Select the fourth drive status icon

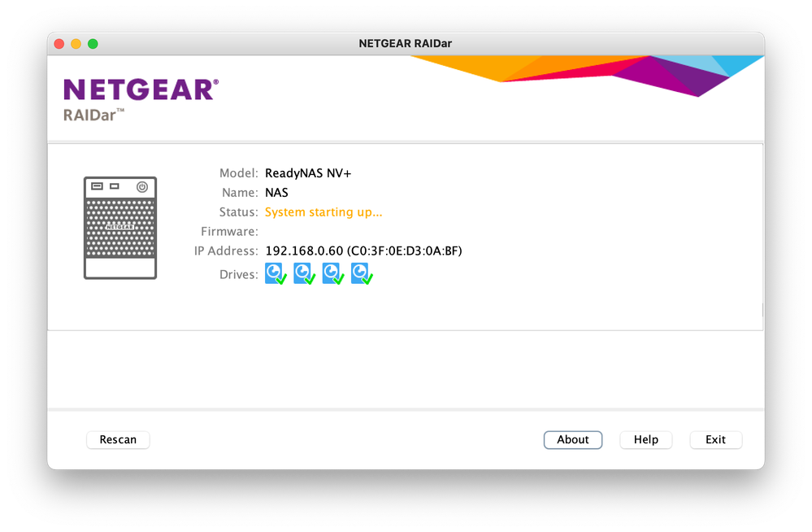click(362, 273)
